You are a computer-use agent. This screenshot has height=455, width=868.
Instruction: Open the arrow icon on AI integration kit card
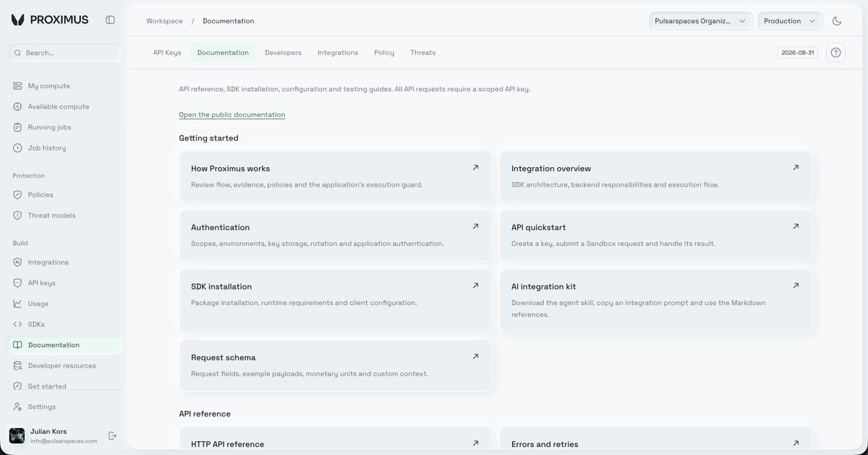point(796,285)
